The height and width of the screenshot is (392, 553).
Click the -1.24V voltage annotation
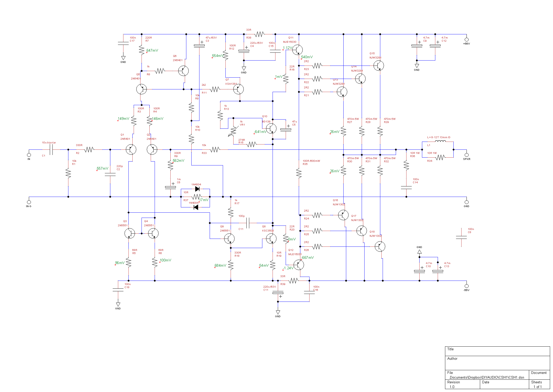pyautogui.click(x=288, y=268)
